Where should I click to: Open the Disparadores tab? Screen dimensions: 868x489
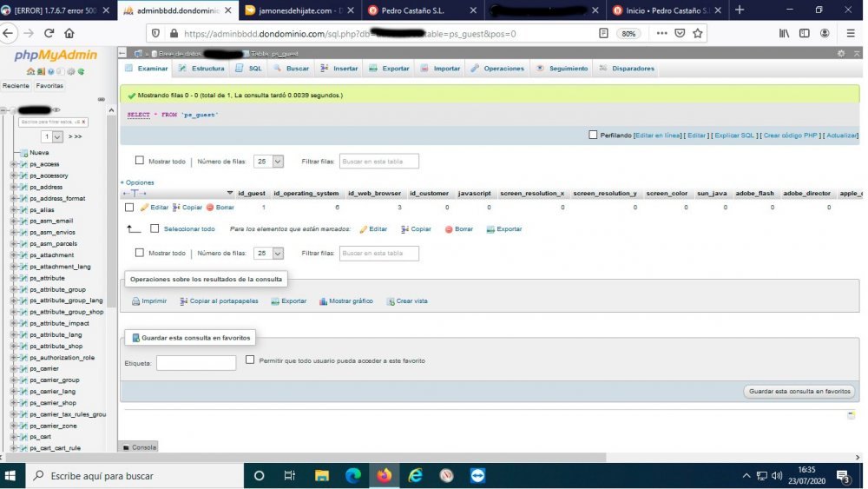pos(628,68)
